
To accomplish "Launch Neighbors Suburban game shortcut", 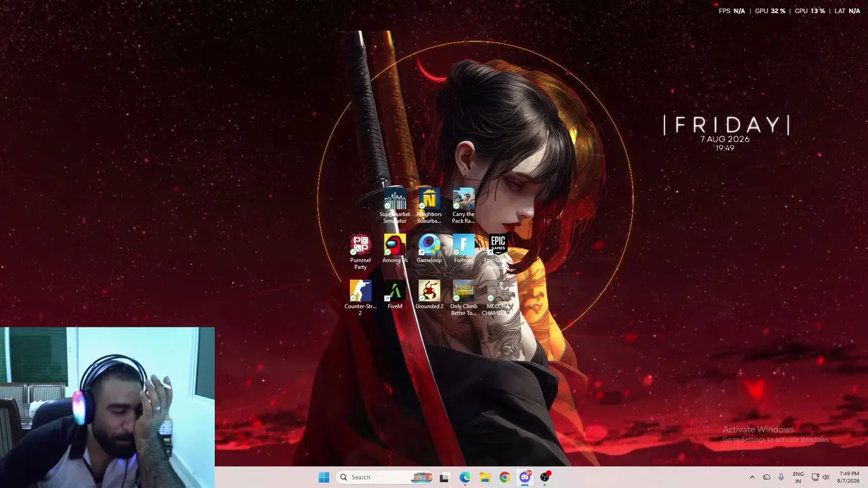I will tap(429, 206).
